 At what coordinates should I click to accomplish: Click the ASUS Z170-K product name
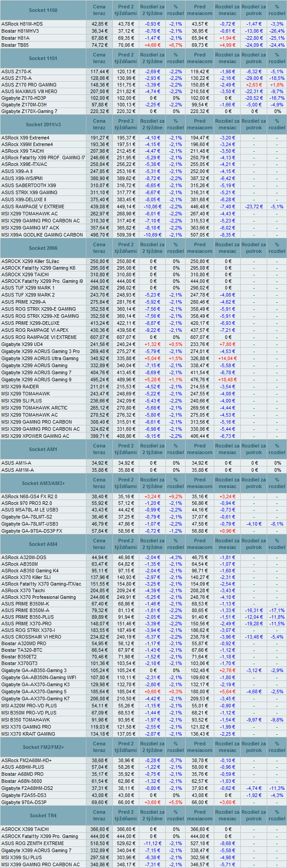coord(16,71)
